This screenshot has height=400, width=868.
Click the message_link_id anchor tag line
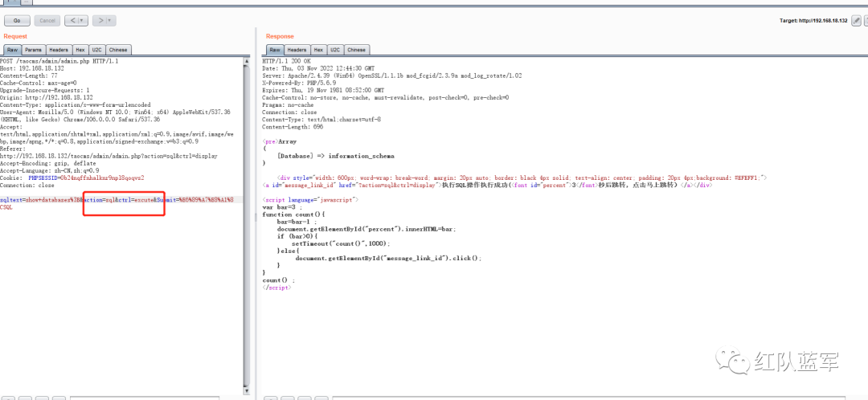click(486, 186)
